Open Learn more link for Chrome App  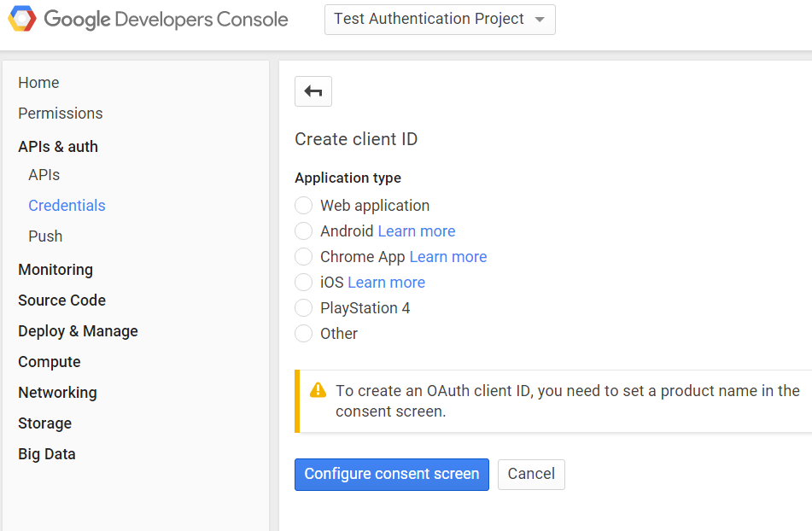[447, 257]
